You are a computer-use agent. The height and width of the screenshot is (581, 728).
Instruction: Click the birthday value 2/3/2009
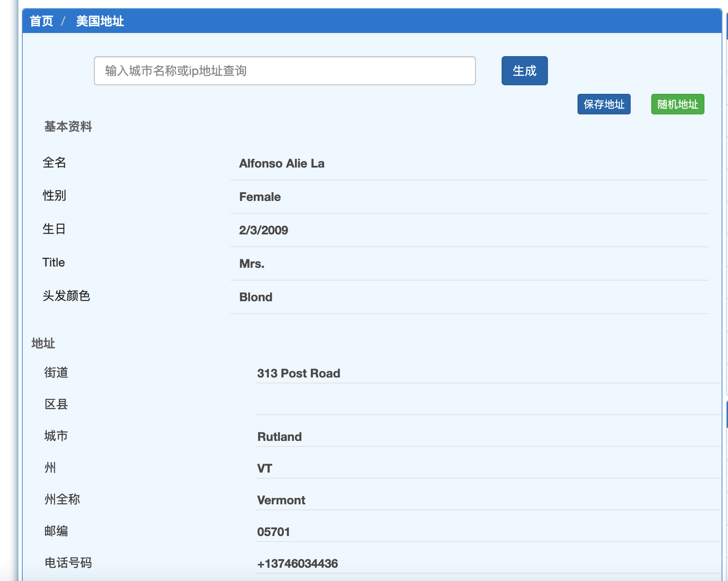(x=263, y=231)
